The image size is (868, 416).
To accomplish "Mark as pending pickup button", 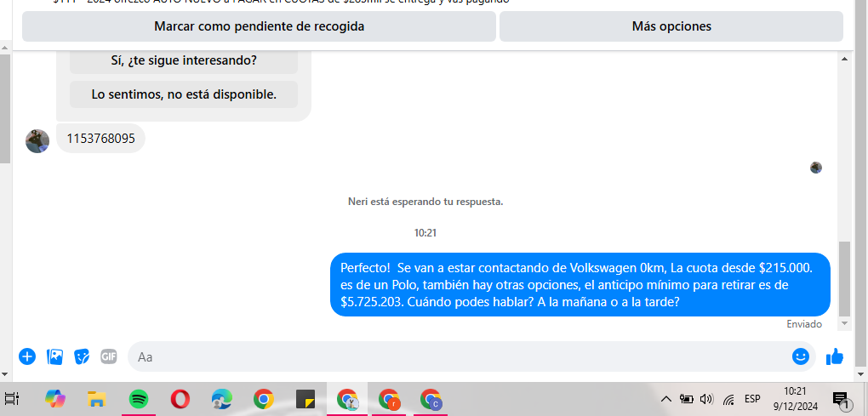I will click(x=259, y=26).
